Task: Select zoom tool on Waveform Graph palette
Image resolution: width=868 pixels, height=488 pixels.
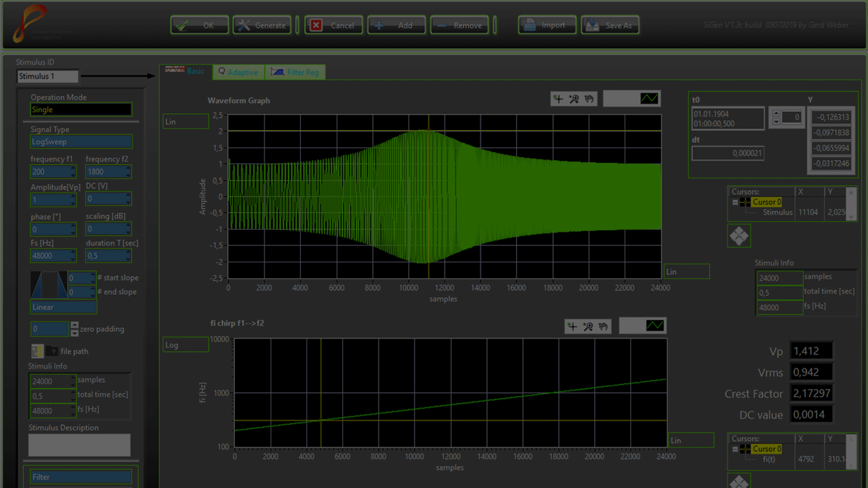Action: (574, 98)
